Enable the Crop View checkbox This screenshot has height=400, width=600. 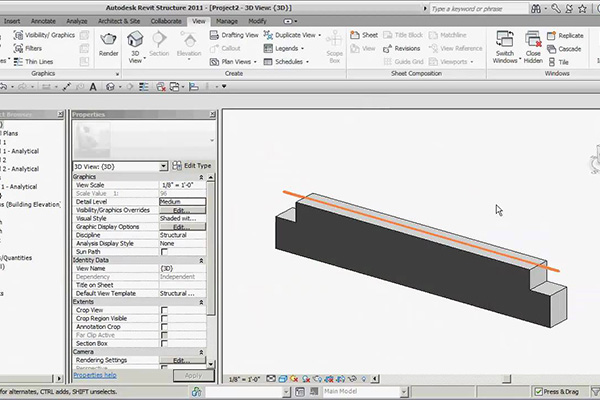tap(164, 310)
